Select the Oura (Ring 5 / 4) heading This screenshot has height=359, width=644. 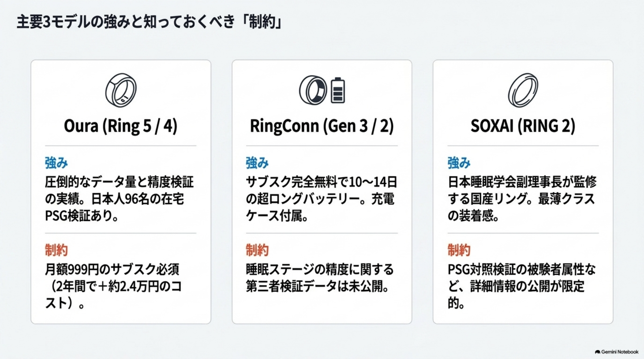tap(121, 126)
